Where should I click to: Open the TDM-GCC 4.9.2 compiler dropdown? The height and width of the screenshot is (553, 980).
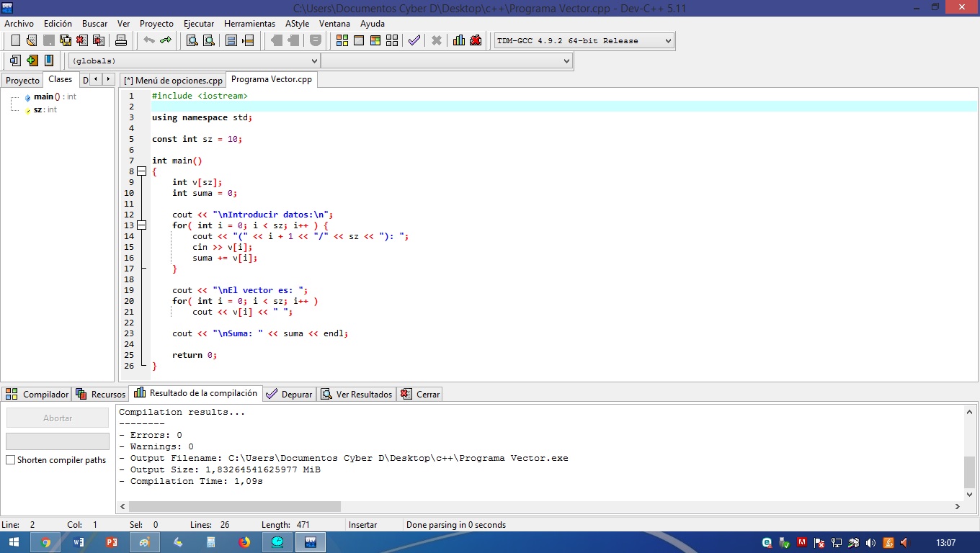click(x=584, y=41)
